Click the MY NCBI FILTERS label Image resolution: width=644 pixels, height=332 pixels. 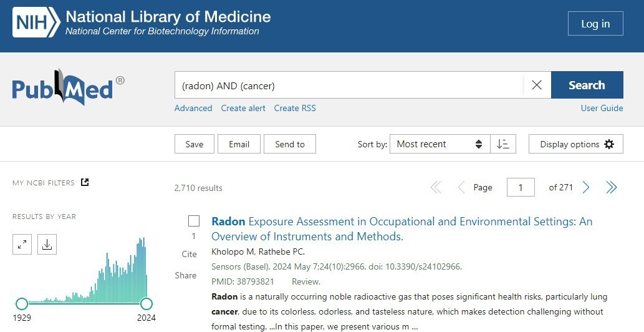[44, 183]
